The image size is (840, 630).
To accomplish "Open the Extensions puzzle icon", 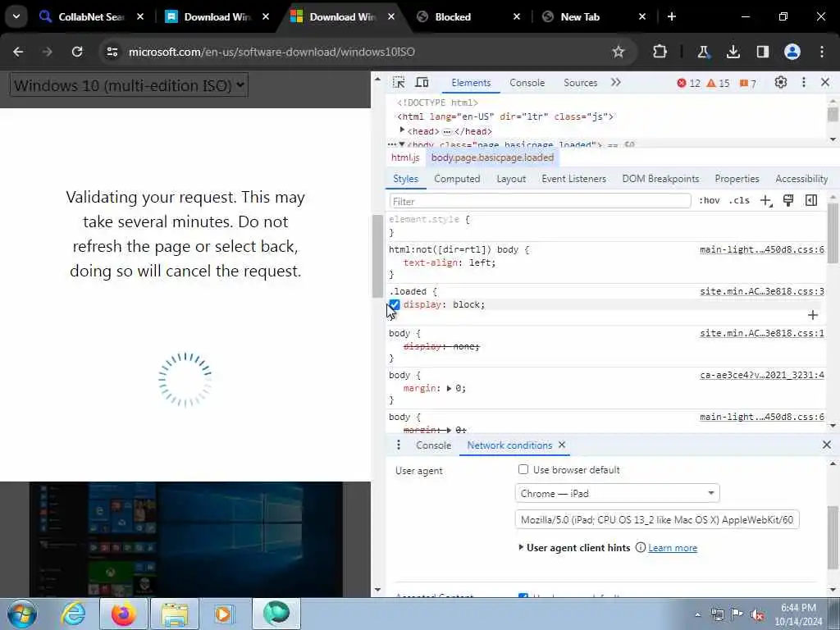I will (660, 52).
